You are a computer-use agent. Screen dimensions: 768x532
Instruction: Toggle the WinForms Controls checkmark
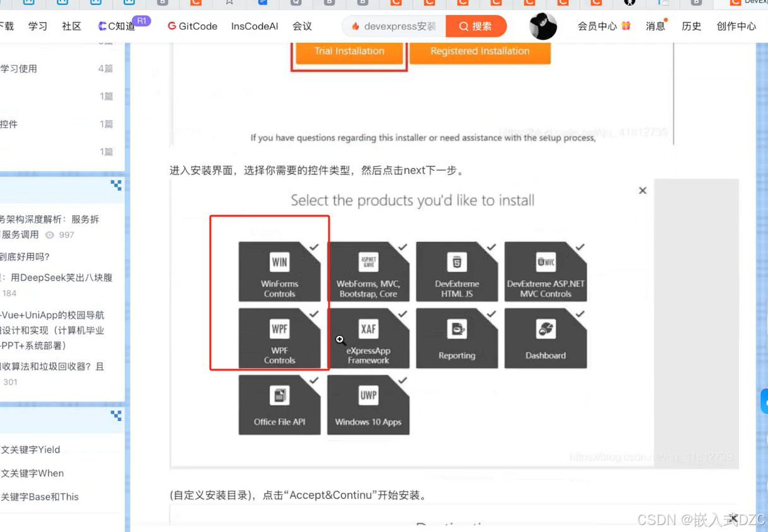click(x=314, y=247)
